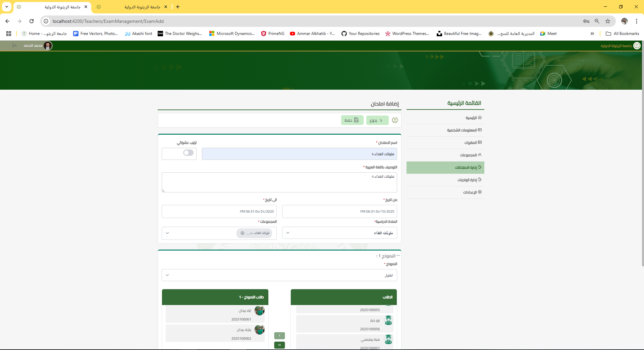Select المقررات from the main menu

(x=471, y=143)
